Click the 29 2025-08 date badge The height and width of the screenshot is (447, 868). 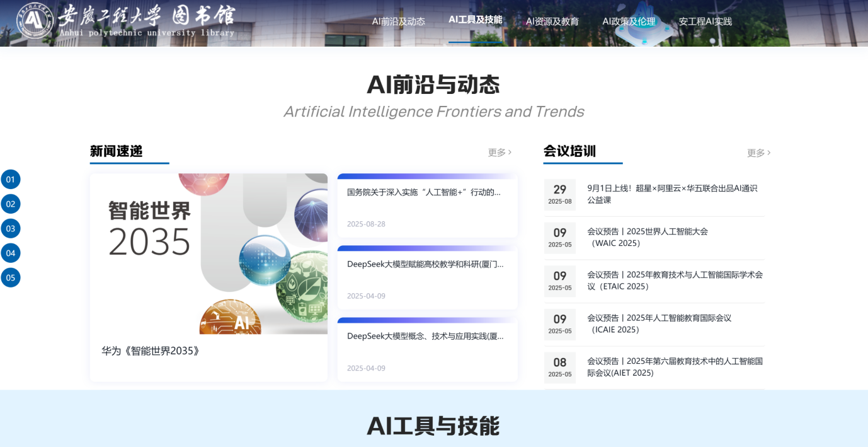click(x=559, y=194)
